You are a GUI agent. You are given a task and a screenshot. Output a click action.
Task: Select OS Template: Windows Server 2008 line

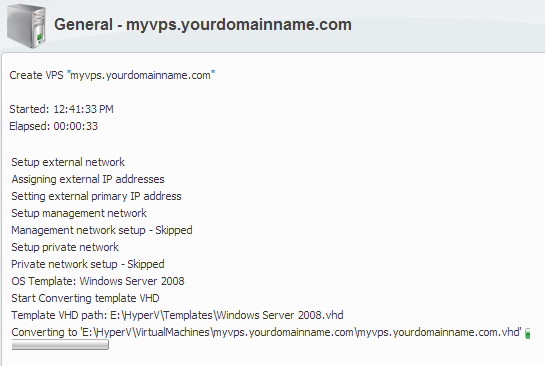(98, 281)
